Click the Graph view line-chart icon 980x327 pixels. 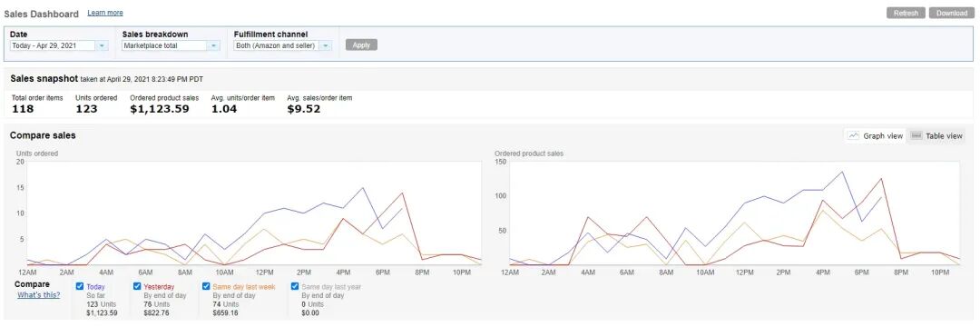(x=853, y=135)
